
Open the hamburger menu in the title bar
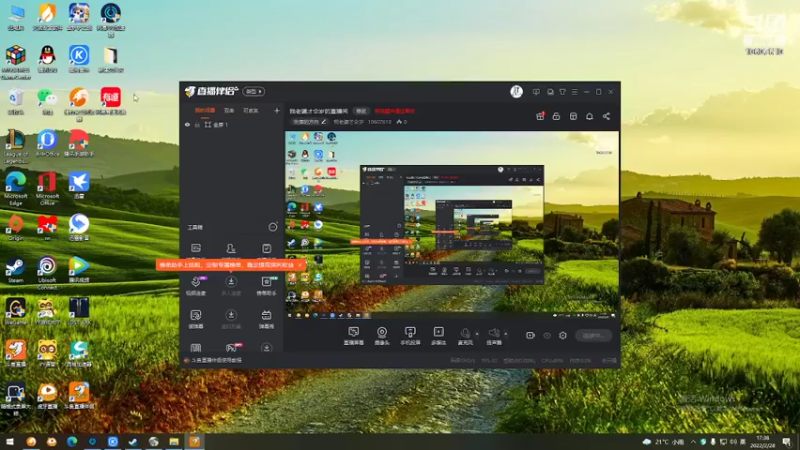point(574,92)
